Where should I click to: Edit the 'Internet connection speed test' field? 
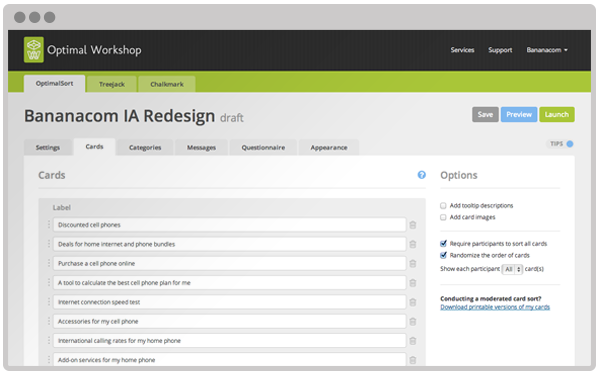click(x=230, y=302)
